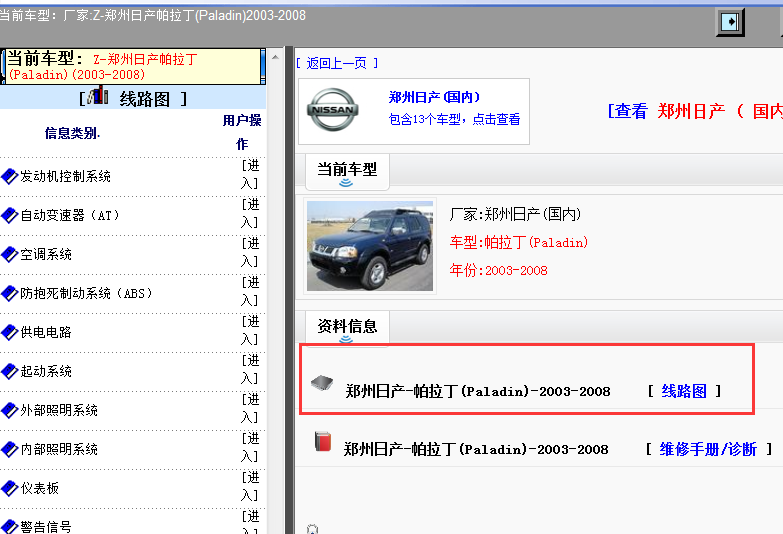Select the 资料信息 tab
This screenshot has height=534, width=783.
pyautogui.click(x=347, y=328)
